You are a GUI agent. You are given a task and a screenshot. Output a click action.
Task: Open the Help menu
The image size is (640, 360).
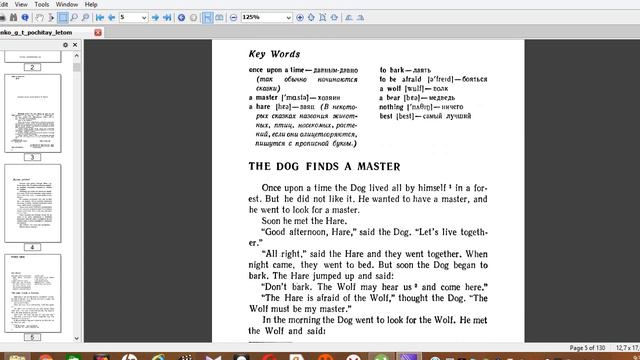(x=91, y=4)
